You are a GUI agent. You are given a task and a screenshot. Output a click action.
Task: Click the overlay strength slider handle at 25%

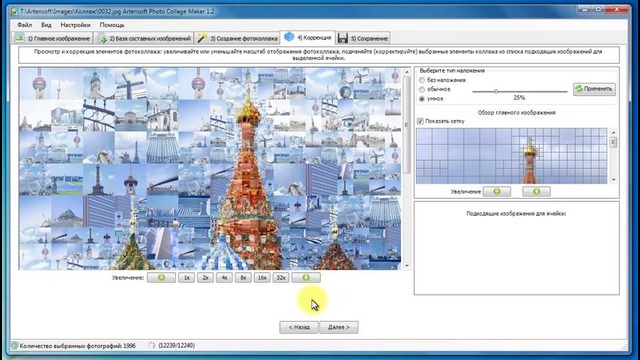(496, 91)
